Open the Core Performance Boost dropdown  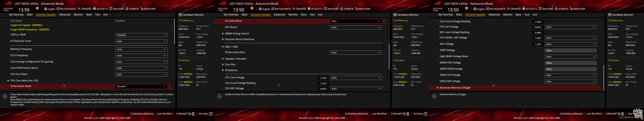tap(141, 68)
